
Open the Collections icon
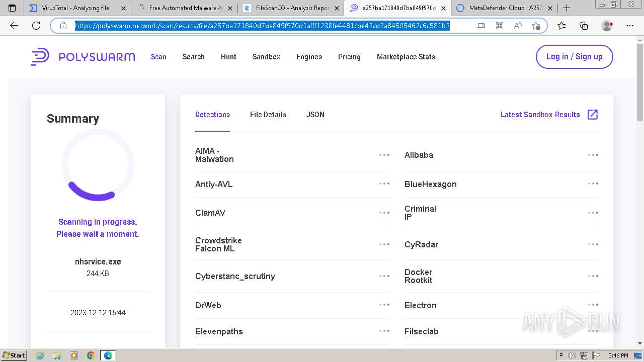coord(584,26)
